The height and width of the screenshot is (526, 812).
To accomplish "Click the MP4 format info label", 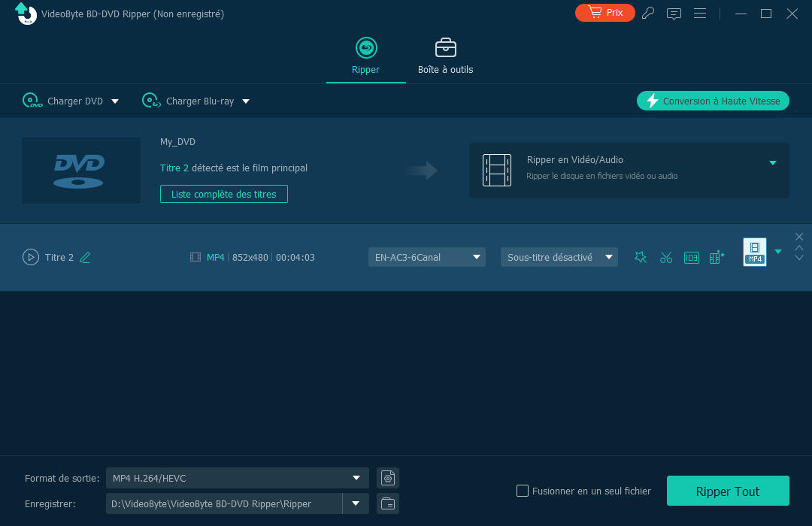I will coord(216,257).
